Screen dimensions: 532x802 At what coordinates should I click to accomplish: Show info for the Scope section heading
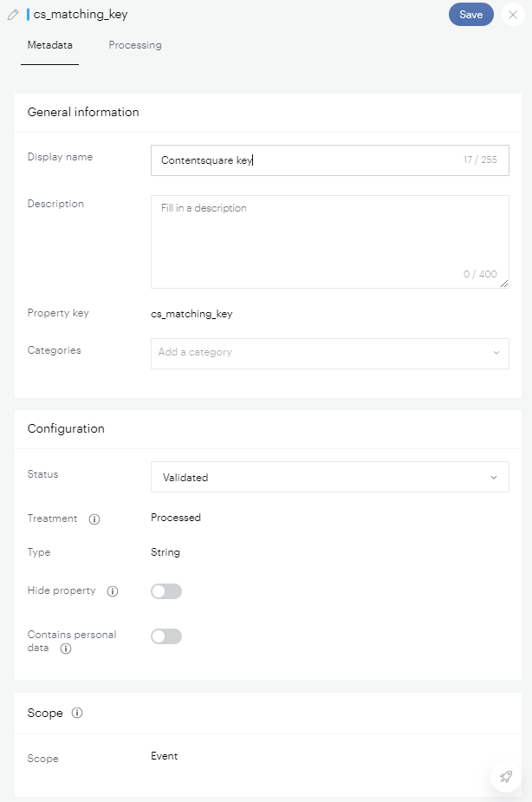coord(77,713)
